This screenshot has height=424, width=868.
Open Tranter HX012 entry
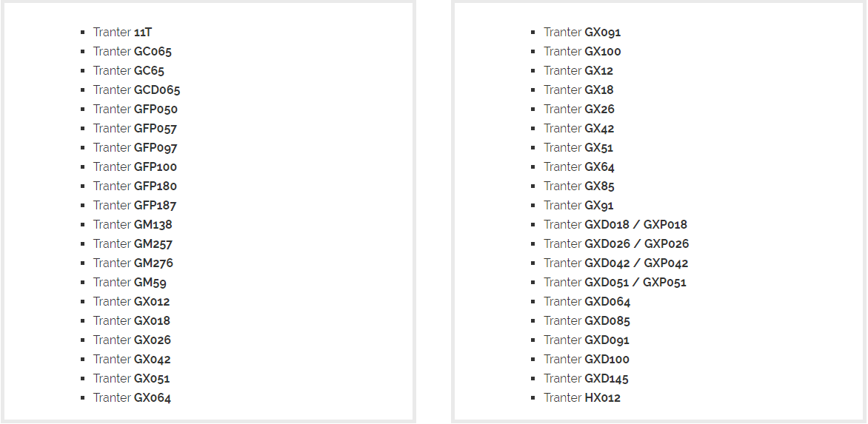pos(582,397)
